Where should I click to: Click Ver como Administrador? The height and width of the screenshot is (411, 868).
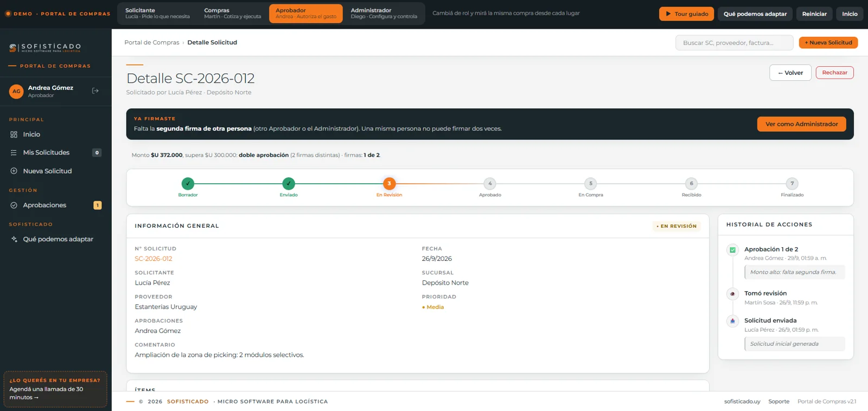pyautogui.click(x=801, y=124)
